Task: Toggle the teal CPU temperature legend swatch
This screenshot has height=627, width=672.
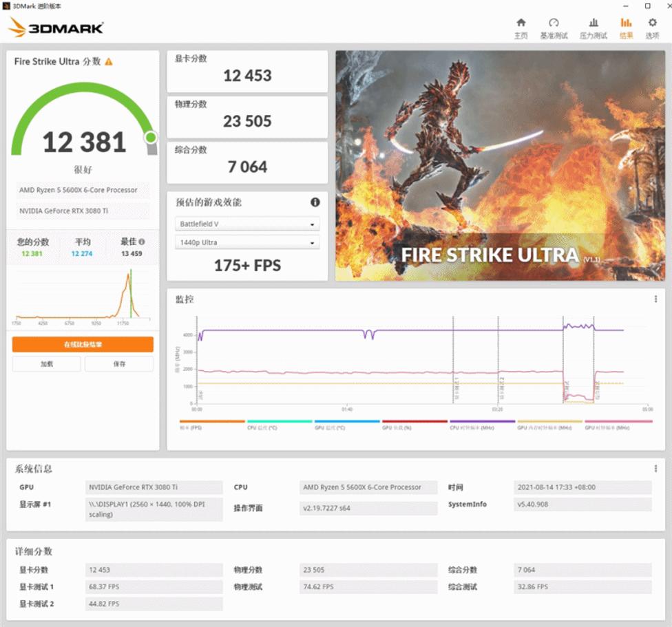Action: tap(280, 421)
